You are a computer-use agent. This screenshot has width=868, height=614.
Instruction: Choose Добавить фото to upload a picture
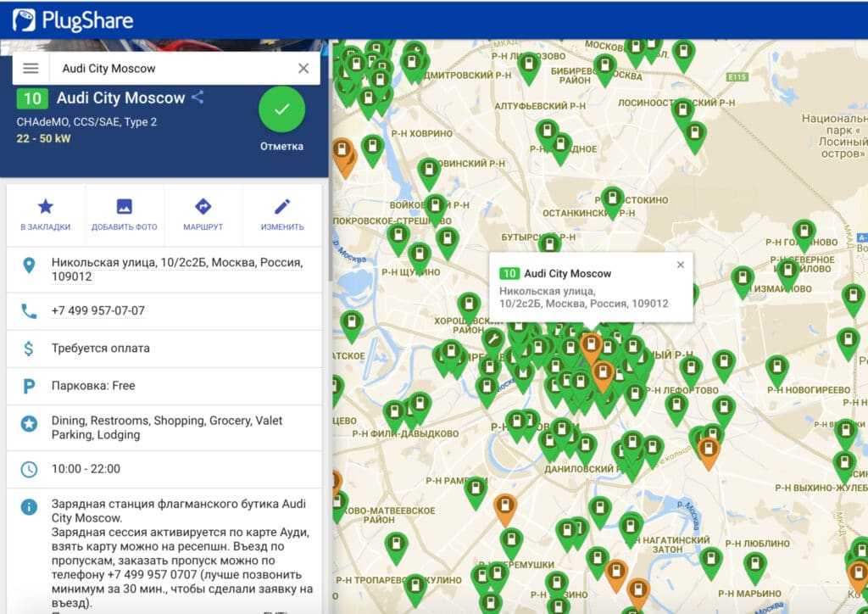[124, 215]
